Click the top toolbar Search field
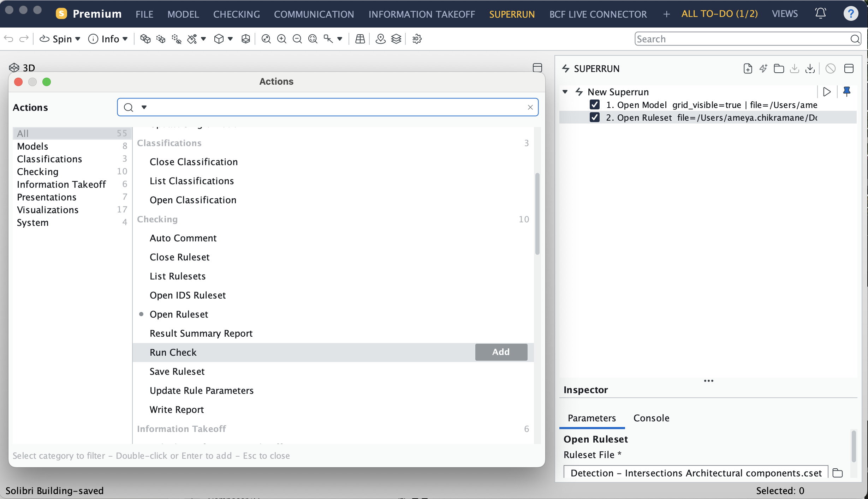Image resolution: width=868 pixels, height=499 pixels. pyautogui.click(x=748, y=39)
